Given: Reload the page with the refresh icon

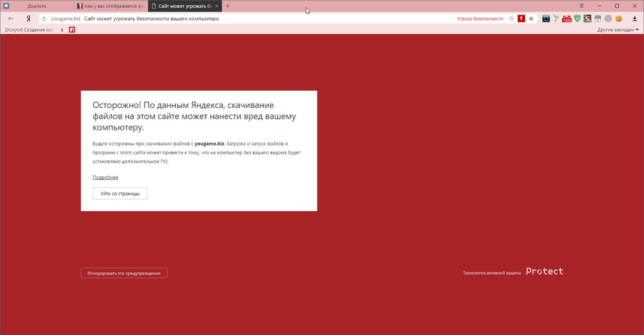Looking at the screenshot, I should [44, 19].
